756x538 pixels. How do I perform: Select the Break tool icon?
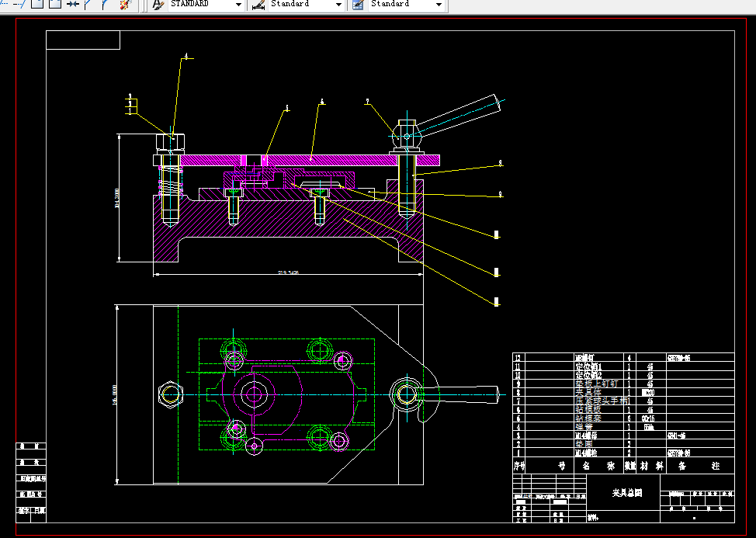click(x=55, y=5)
